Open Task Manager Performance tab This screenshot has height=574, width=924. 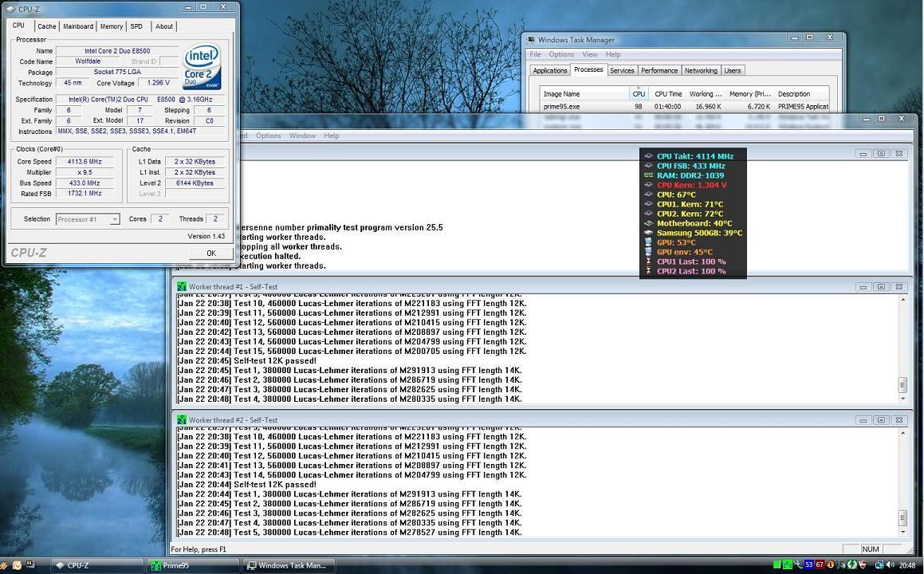point(659,71)
